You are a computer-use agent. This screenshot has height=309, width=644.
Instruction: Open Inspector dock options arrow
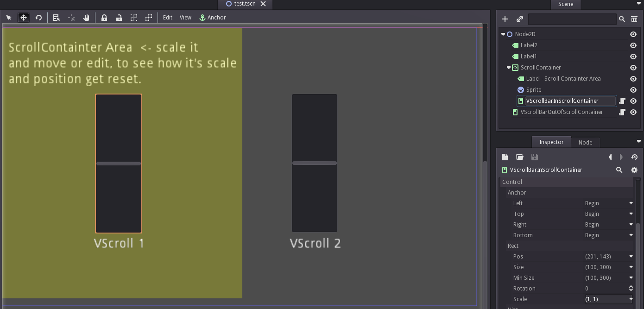tap(639, 141)
